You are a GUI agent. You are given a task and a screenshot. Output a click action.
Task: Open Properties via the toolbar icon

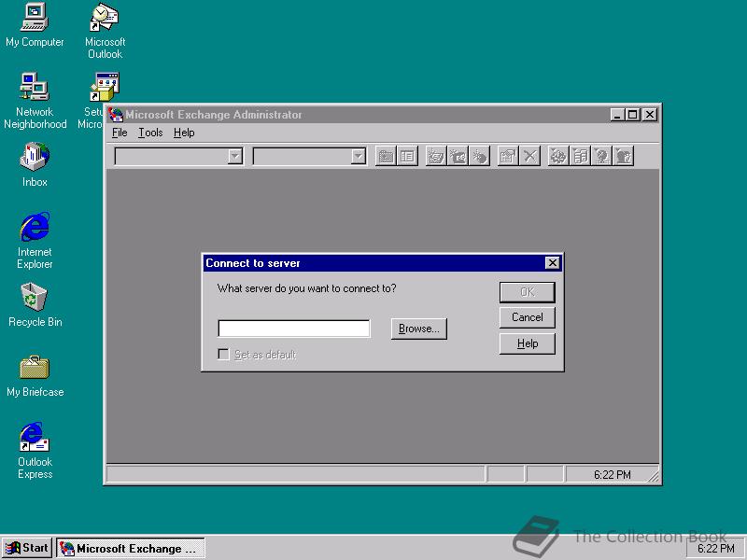pyautogui.click(x=508, y=156)
